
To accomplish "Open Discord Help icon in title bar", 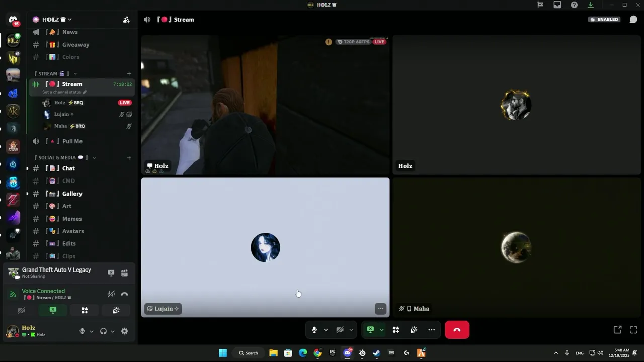I will [x=574, y=5].
